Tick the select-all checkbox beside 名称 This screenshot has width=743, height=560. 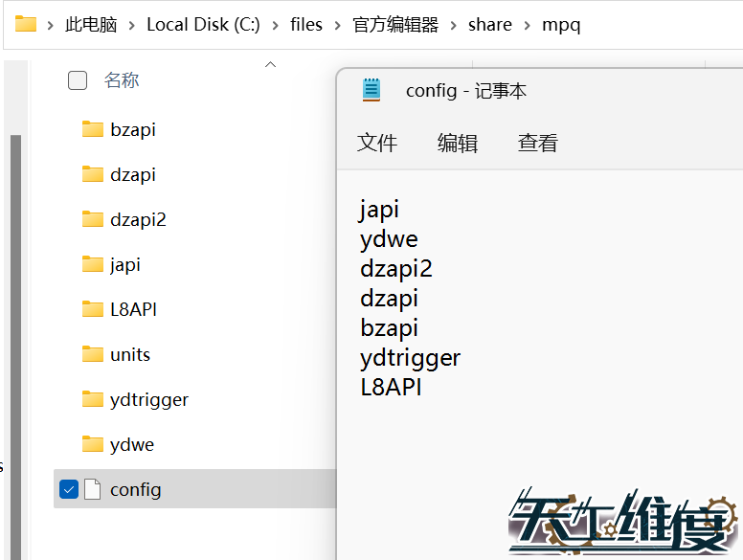click(x=78, y=80)
